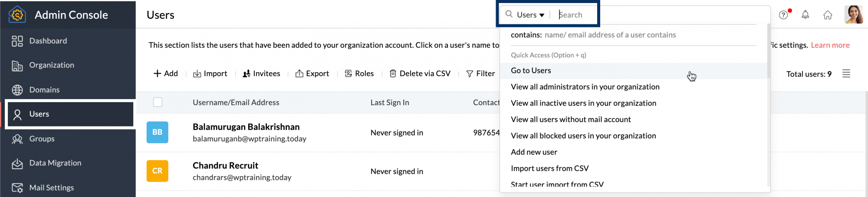
Task: Click the CR user avatar
Action: 157,171
